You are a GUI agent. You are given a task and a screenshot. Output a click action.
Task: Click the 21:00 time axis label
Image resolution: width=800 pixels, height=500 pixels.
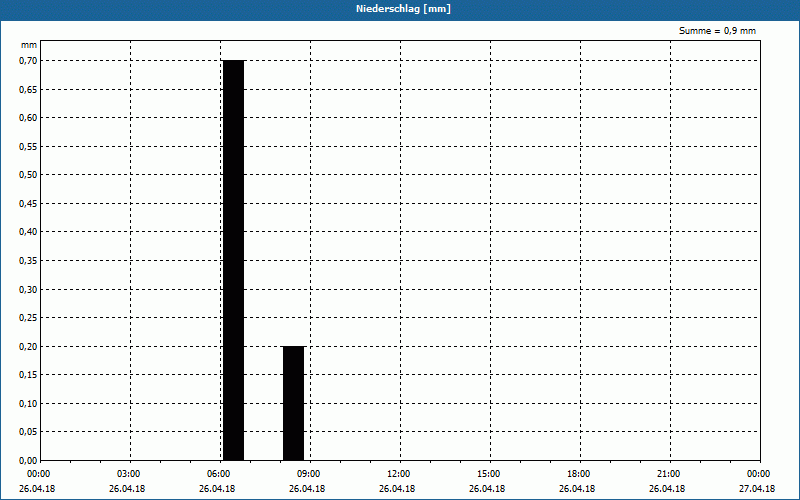coord(669,474)
